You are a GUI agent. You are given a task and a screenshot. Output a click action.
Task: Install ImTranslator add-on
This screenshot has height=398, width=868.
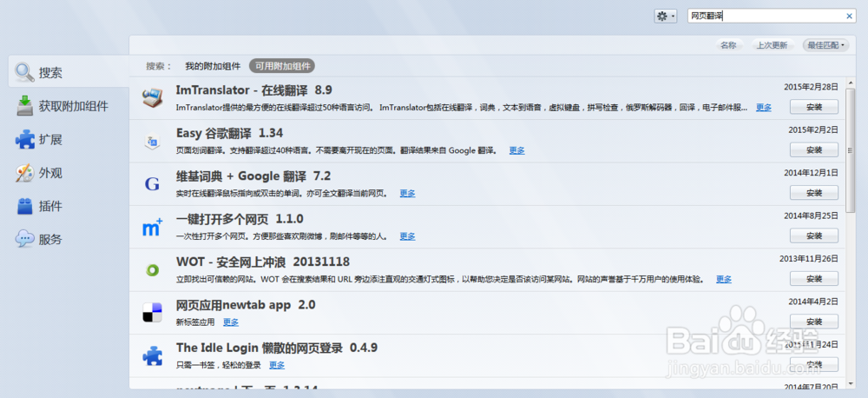point(814,107)
